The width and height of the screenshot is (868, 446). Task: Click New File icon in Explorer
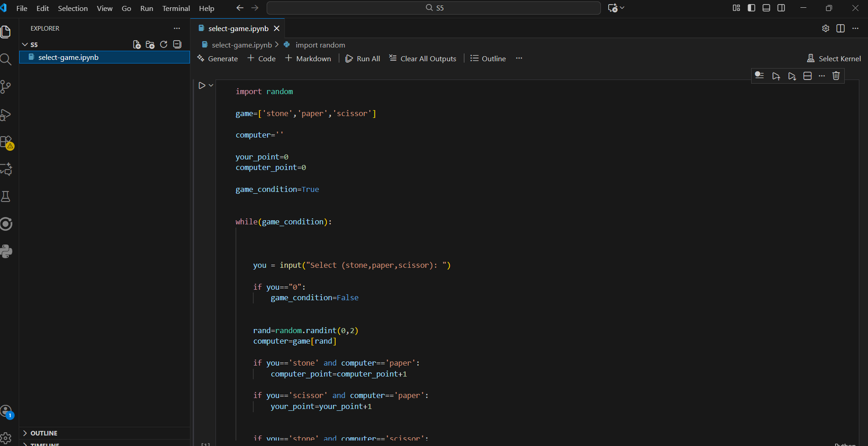click(137, 44)
